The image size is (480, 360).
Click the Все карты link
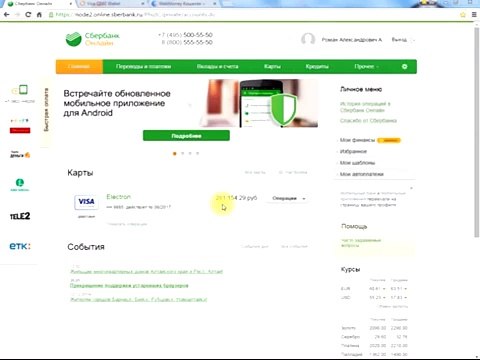255,172
